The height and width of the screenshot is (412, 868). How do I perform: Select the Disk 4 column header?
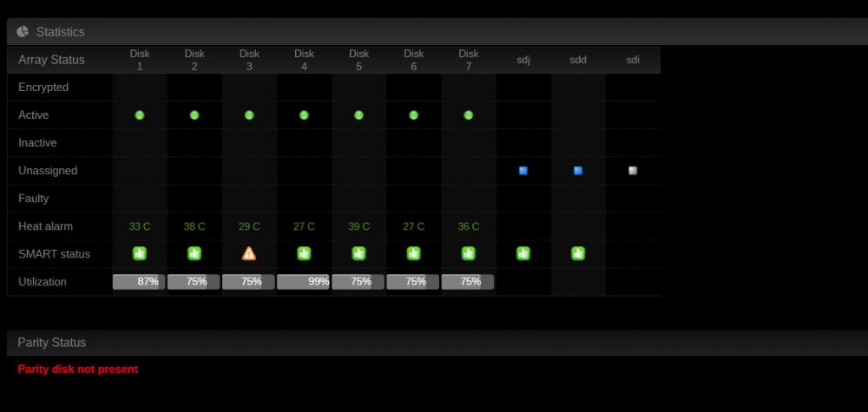304,60
